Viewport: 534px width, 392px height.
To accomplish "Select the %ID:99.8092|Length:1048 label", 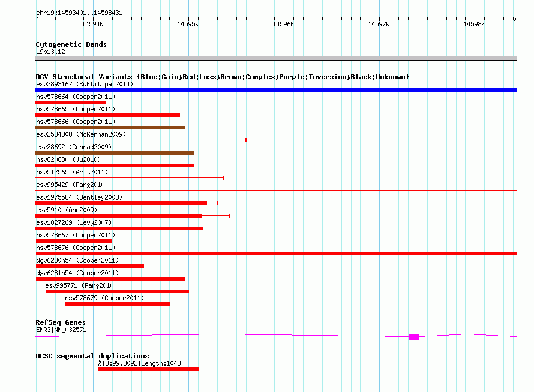I will point(140,363).
